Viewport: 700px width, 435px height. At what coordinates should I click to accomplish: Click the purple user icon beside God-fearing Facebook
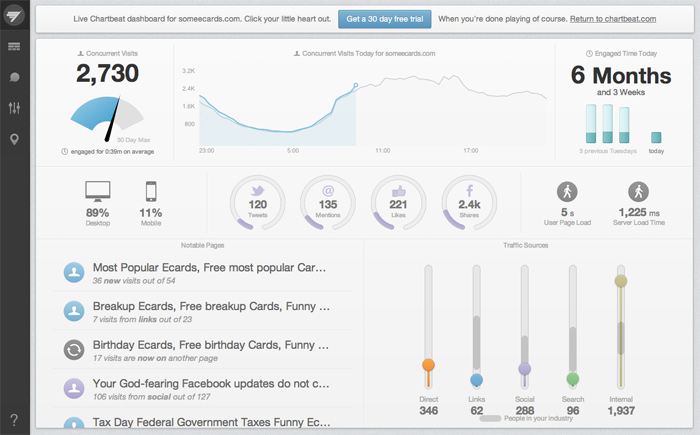74,389
